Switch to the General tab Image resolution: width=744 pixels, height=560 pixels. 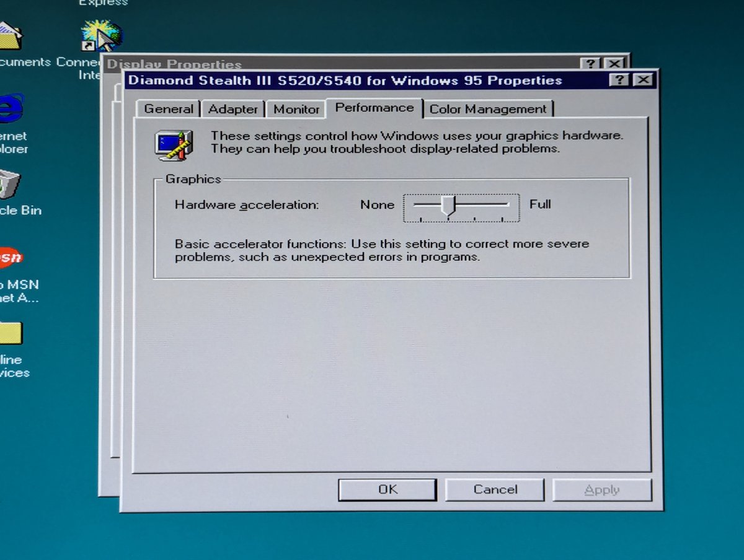click(168, 109)
